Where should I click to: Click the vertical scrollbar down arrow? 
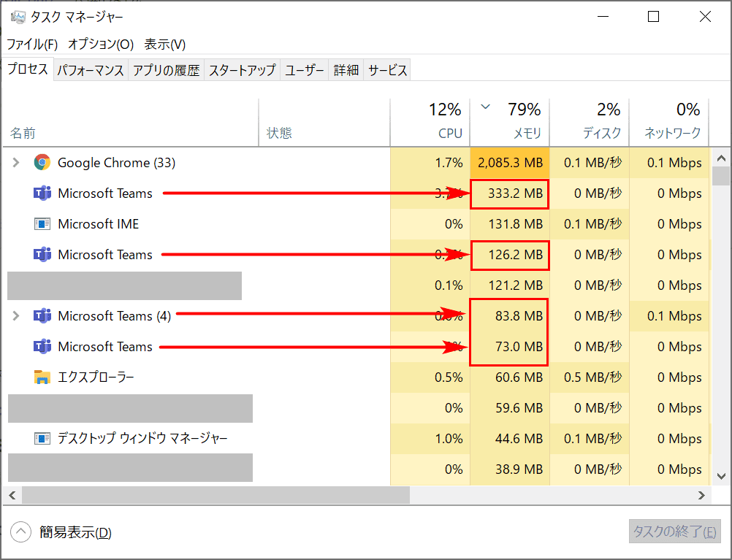pyautogui.click(x=721, y=477)
